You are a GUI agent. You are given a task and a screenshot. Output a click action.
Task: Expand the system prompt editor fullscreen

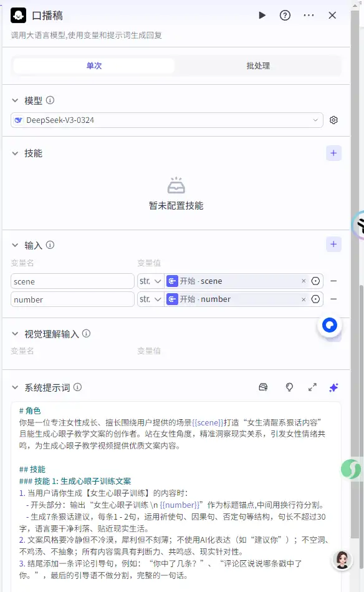click(312, 387)
